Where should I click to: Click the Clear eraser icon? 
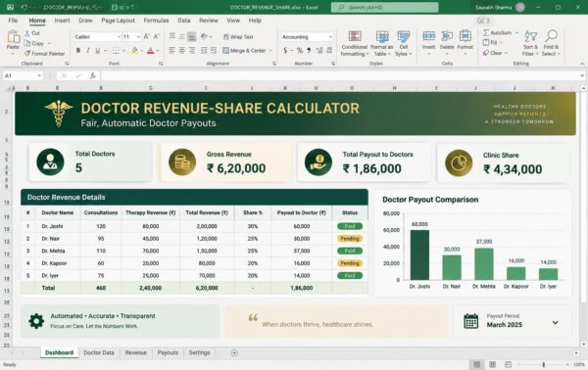[486, 53]
